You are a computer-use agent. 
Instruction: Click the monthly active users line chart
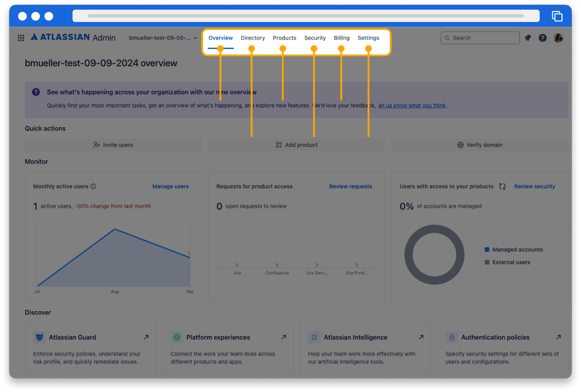[x=114, y=257]
